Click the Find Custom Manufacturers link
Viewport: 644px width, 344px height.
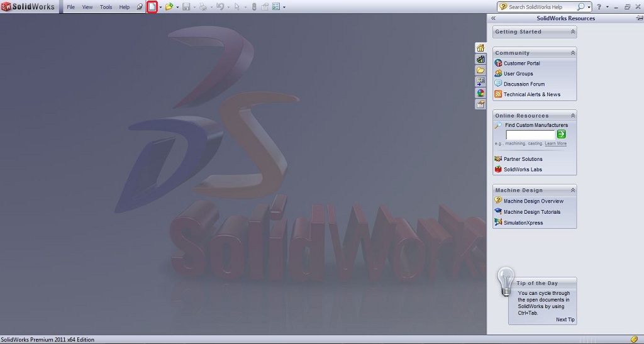click(x=536, y=125)
